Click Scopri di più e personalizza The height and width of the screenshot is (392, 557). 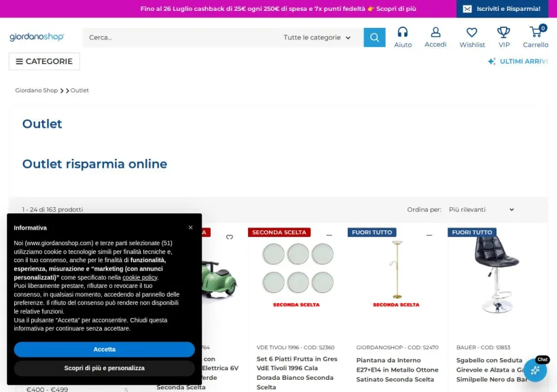[105, 368]
